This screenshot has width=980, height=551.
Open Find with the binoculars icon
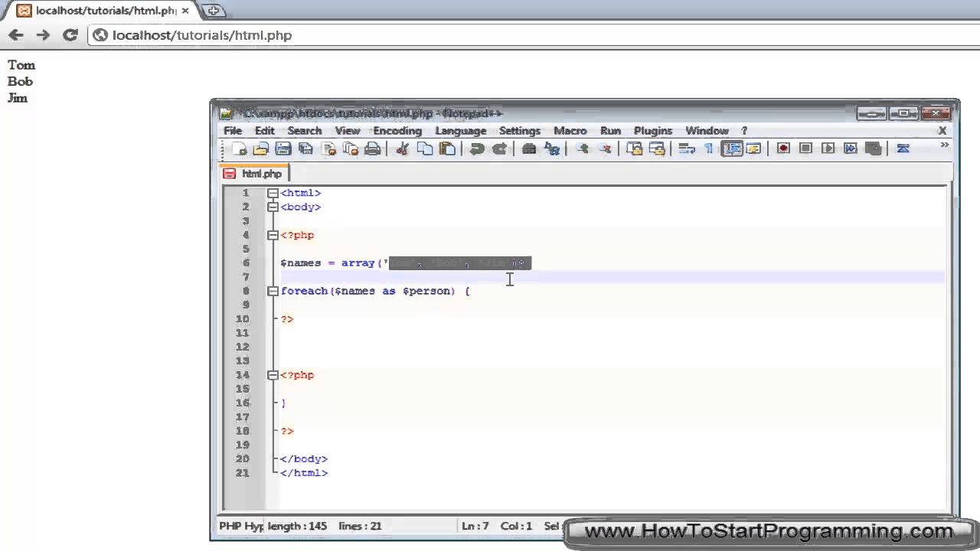click(528, 148)
